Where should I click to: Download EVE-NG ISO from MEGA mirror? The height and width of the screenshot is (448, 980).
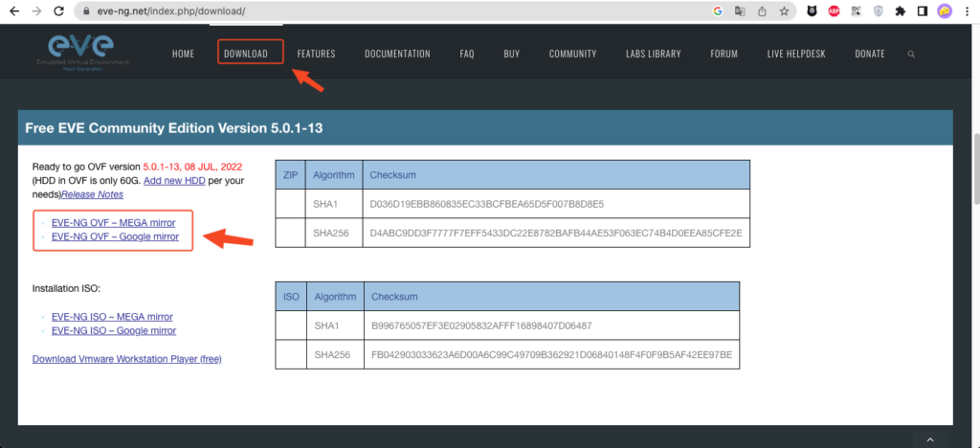tap(112, 317)
